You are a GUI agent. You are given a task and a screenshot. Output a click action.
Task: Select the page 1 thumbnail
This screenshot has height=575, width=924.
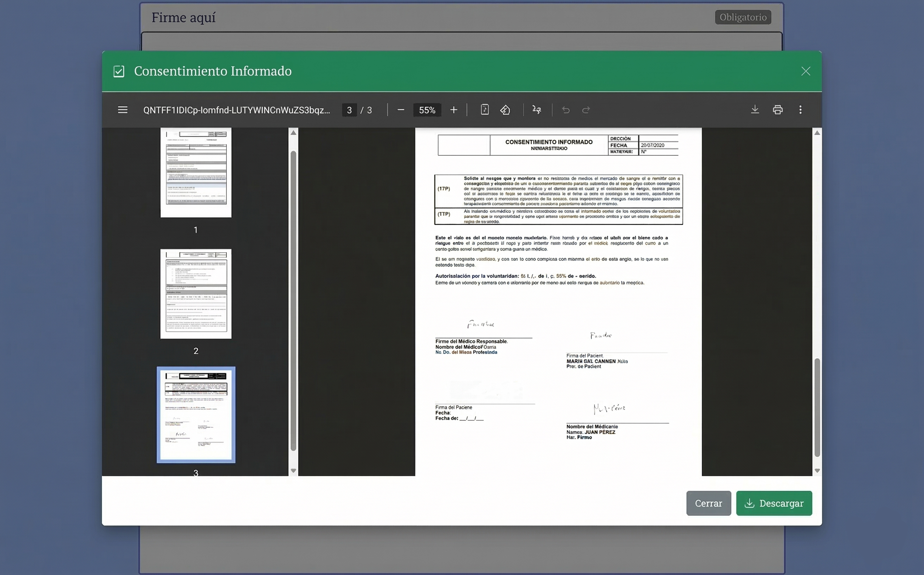196,173
